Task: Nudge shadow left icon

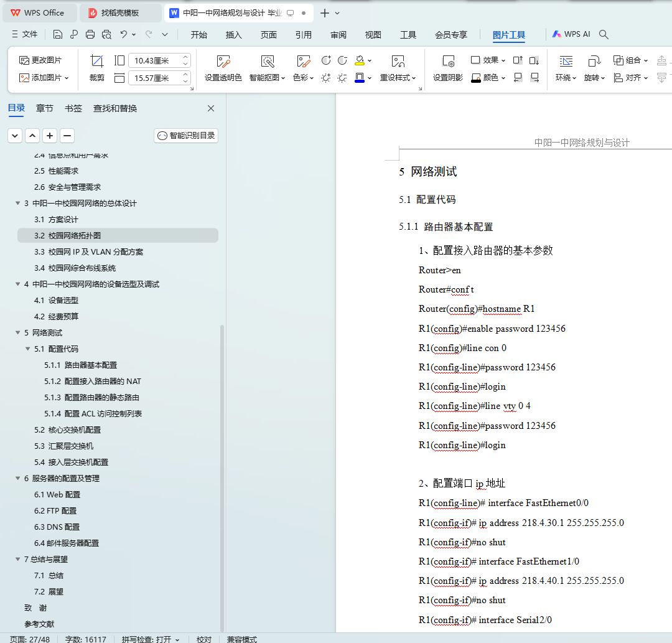Action: point(518,78)
